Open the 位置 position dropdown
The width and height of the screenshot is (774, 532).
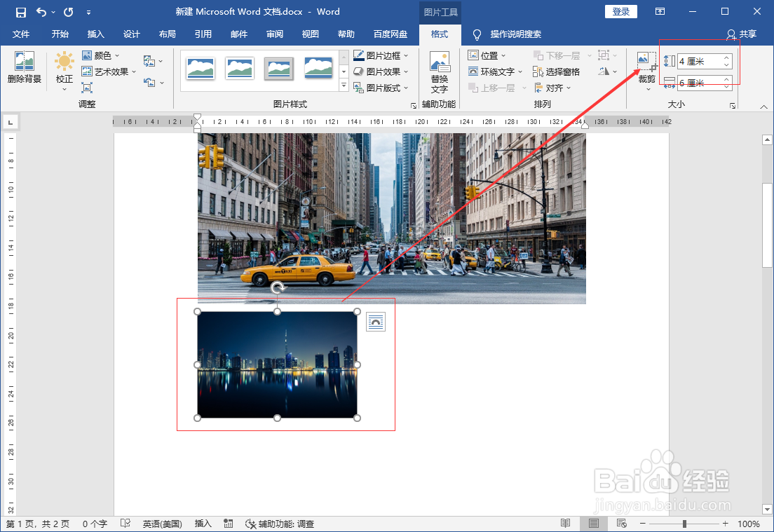[x=487, y=55]
